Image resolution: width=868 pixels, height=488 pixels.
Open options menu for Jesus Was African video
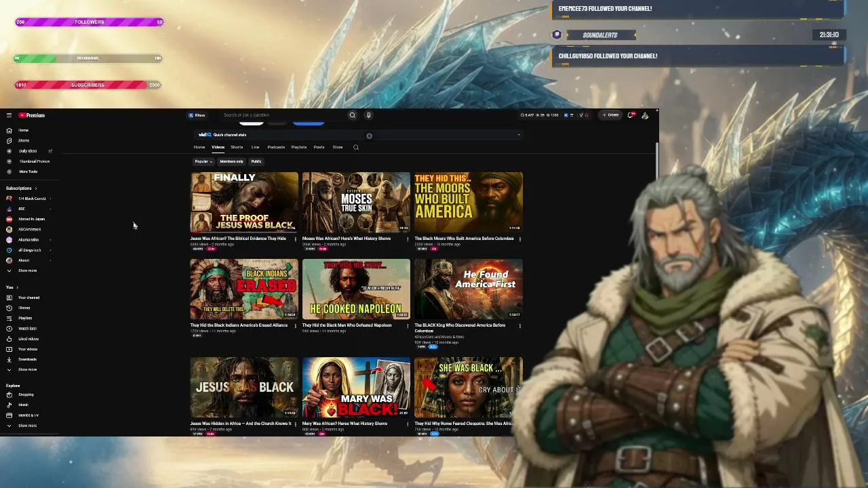(295, 239)
